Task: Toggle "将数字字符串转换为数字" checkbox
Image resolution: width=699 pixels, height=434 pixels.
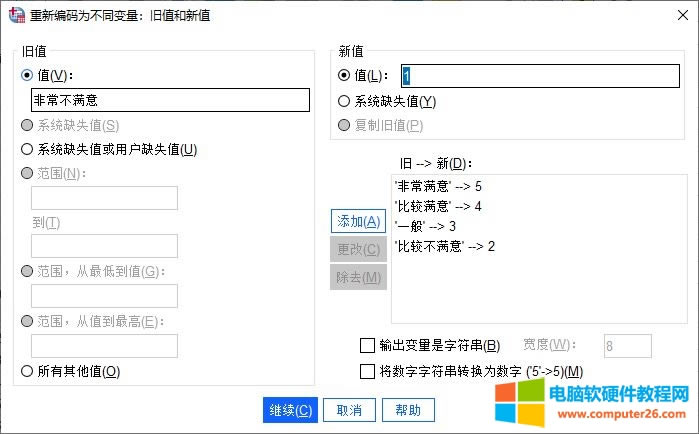Action: (x=367, y=372)
